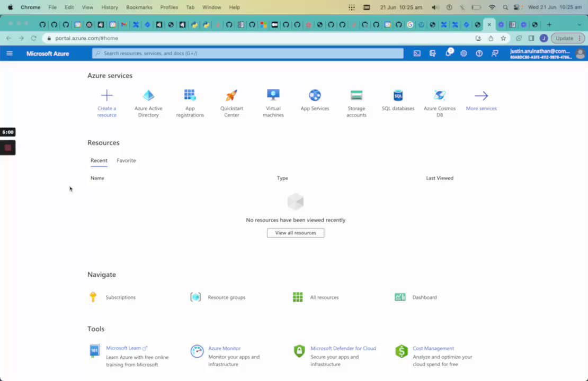588x381 pixels.
Task: Click the Create a resource plus icon
Action: (x=106, y=95)
